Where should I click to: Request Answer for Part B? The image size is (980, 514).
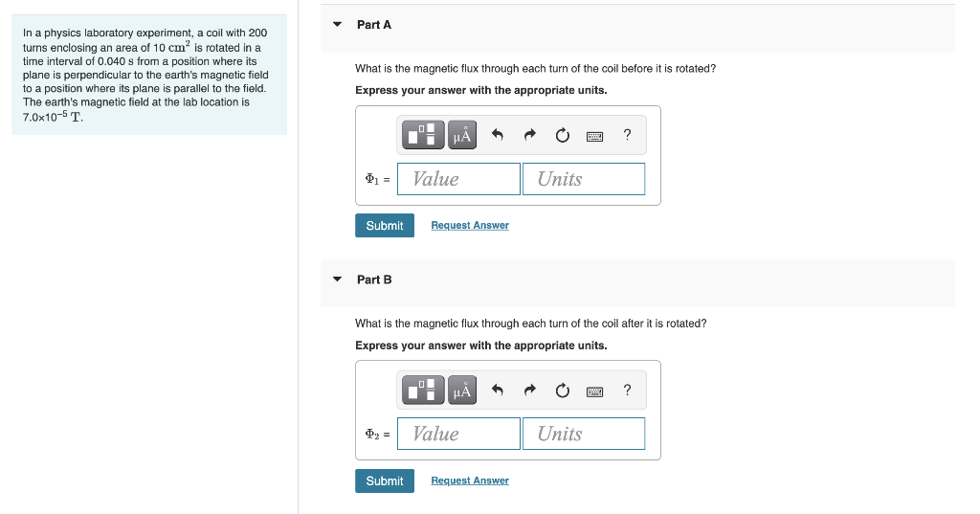tap(470, 480)
